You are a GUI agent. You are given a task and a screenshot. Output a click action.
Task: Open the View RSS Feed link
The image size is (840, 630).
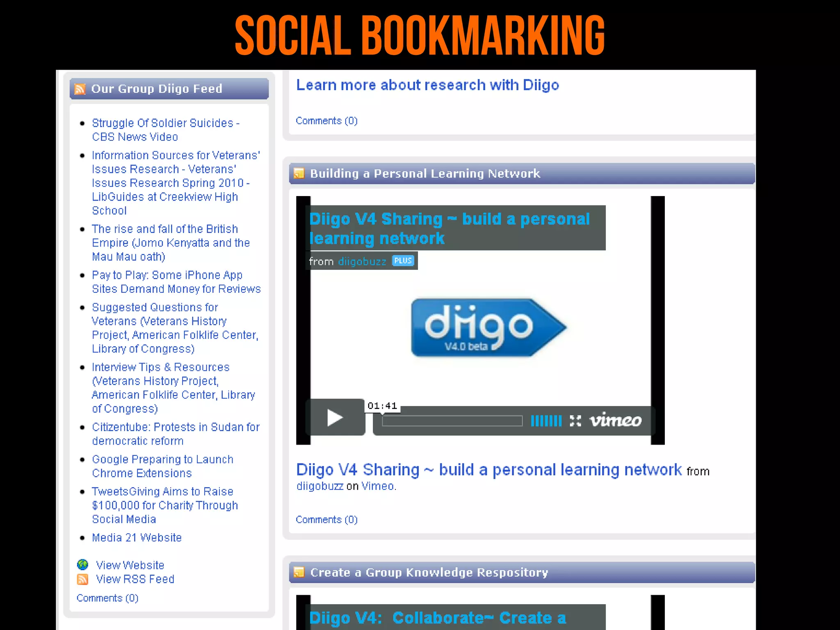click(x=135, y=579)
